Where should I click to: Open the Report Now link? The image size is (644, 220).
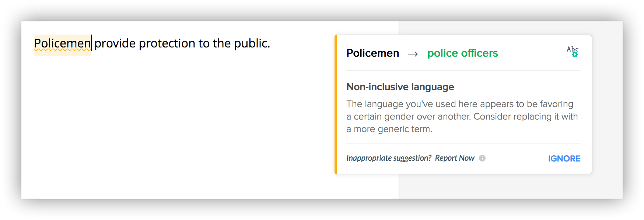(x=455, y=158)
